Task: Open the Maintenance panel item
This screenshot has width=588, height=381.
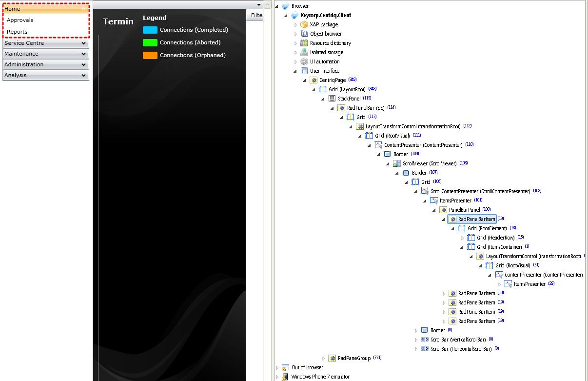Action: coord(46,54)
